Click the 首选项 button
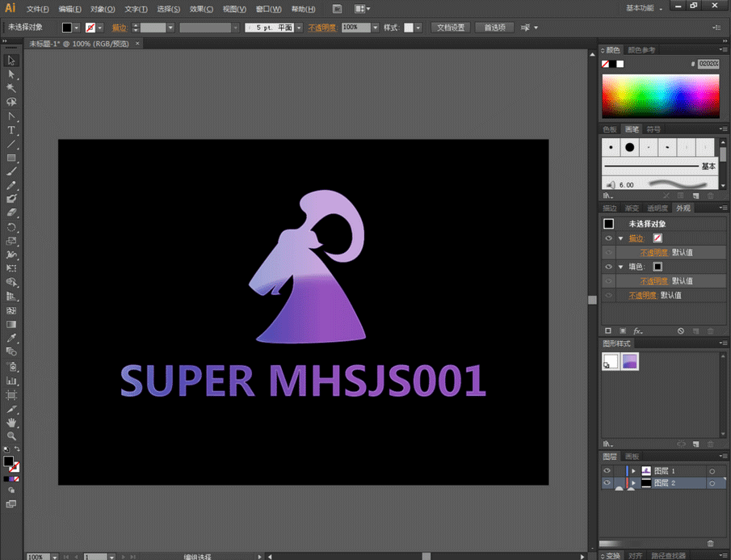This screenshot has width=731, height=560. (494, 27)
